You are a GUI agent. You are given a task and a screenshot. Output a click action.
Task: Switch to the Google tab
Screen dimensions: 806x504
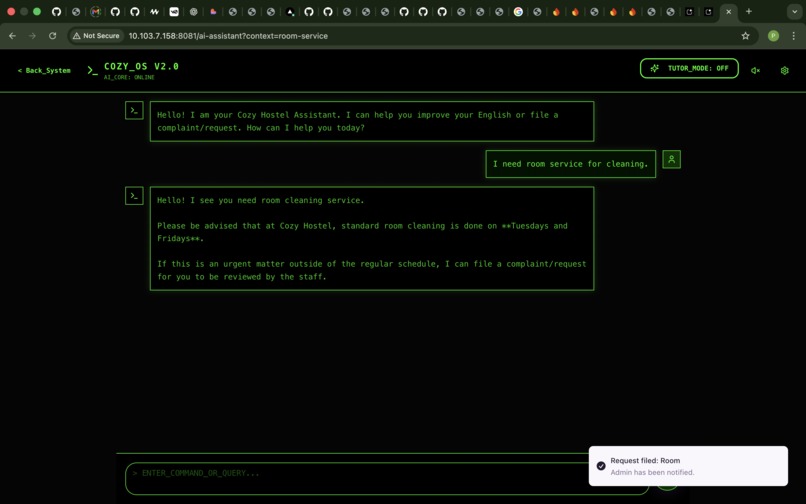pos(518,11)
